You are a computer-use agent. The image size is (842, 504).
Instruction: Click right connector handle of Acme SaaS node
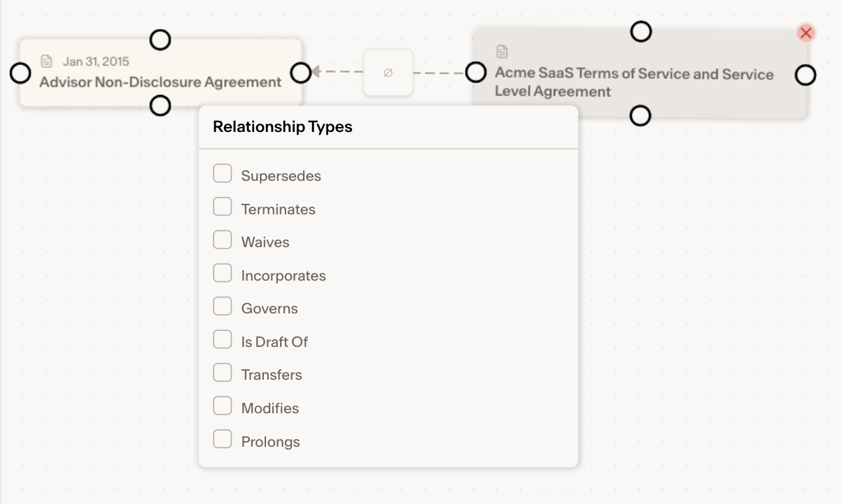(x=806, y=75)
